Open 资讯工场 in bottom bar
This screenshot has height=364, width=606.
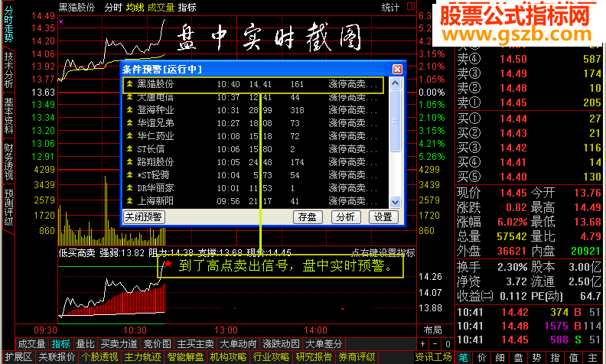click(433, 356)
